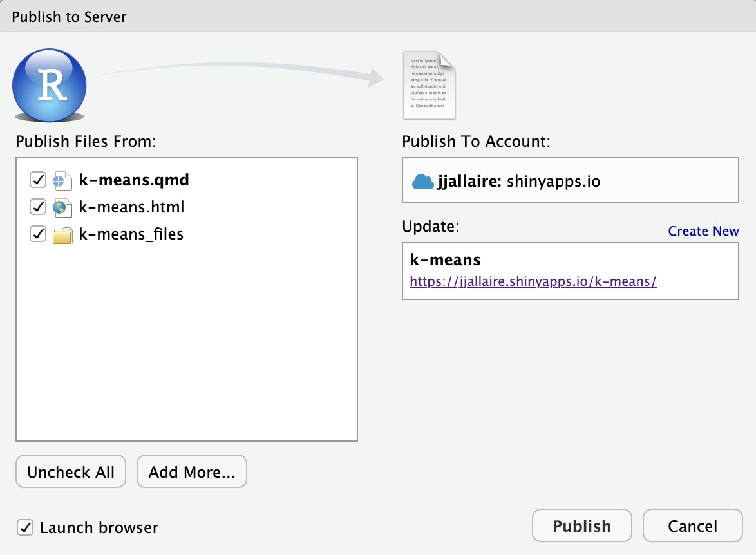Click the blue R logo icon

(x=50, y=85)
